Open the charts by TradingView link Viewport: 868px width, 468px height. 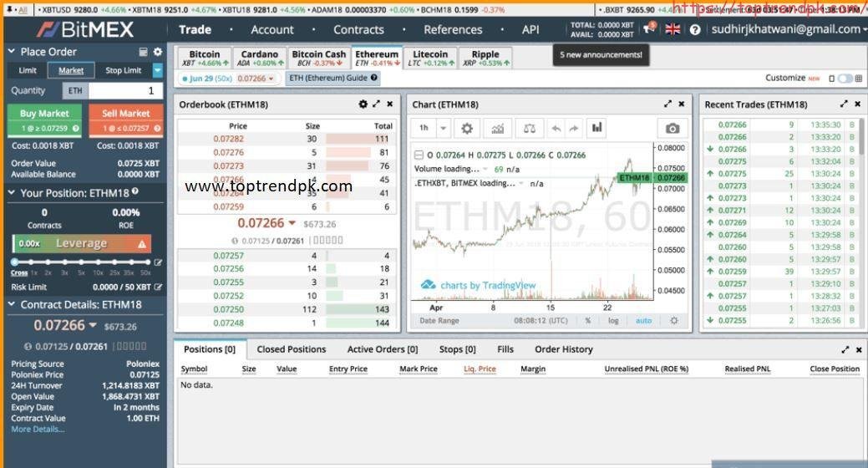479,285
